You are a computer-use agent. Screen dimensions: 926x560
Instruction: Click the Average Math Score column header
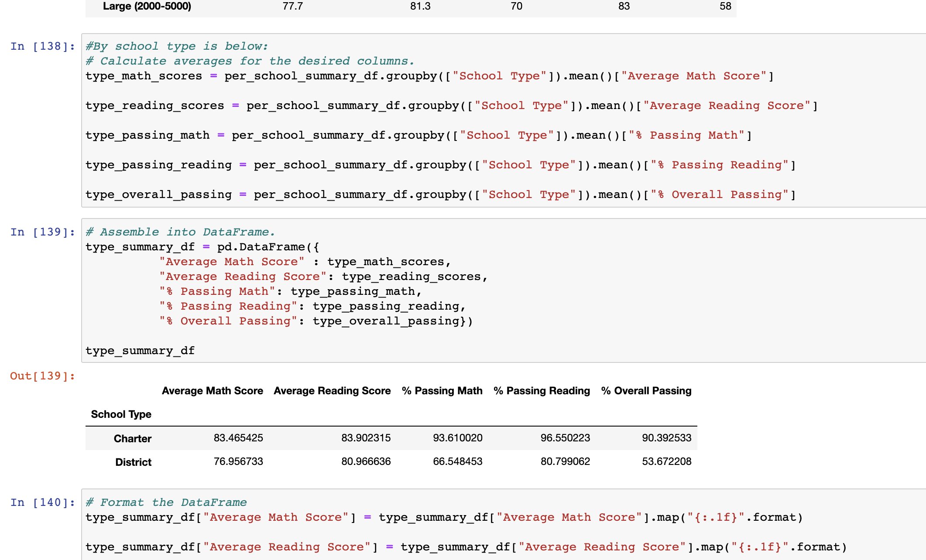pyautogui.click(x=213, y=390)
